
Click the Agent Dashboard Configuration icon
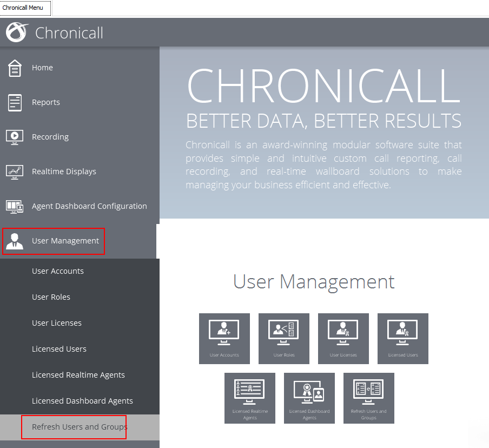(15, 207)
